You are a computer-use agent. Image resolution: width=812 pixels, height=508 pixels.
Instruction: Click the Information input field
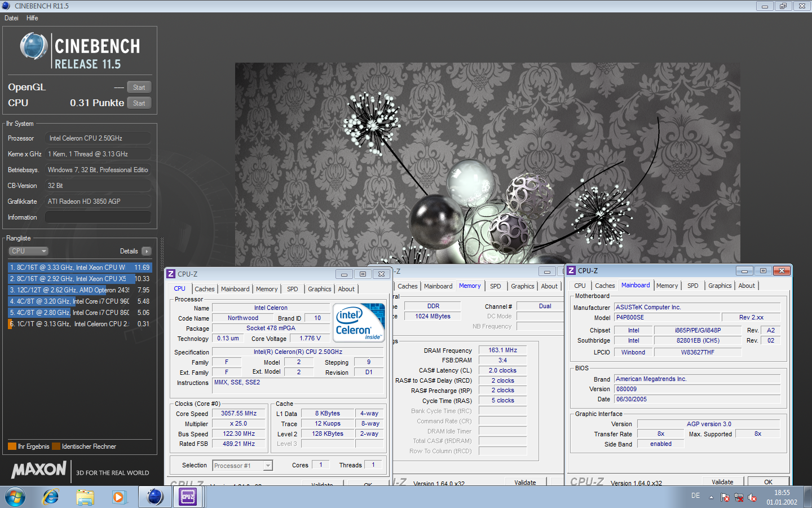point(98,217)
